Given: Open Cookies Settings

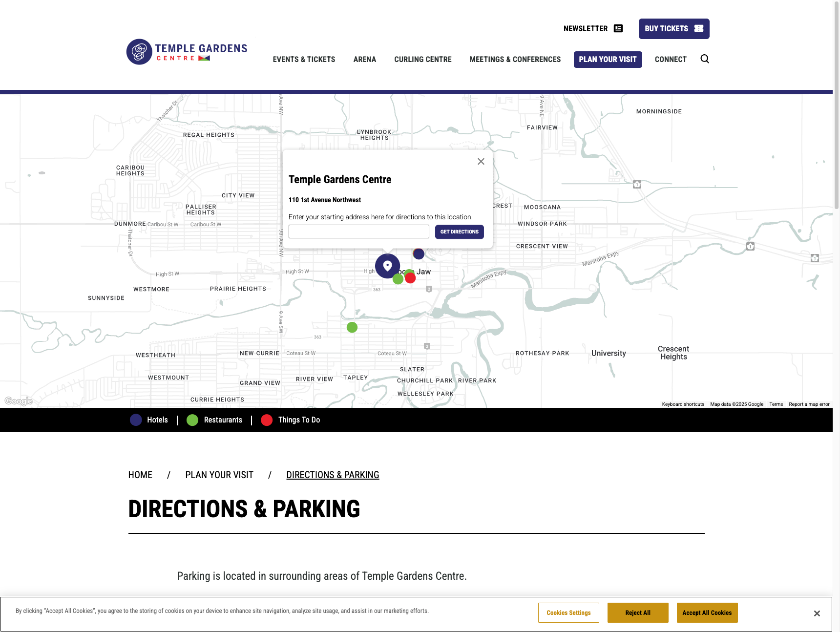Looking at the screenshot, I should (568, 613).
